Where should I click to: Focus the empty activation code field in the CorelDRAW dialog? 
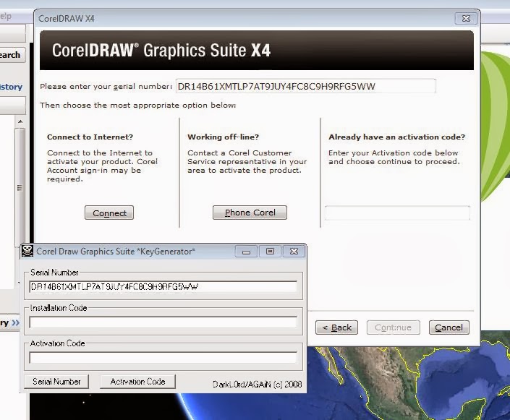pyautogui.click(x=397, y=213)
